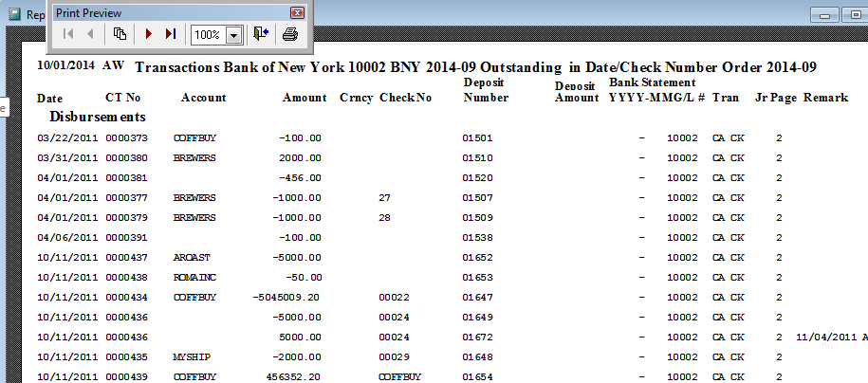Screen dimensions: 868x383
Task: Click the Remark column header
Action: (x=825, y=98)
